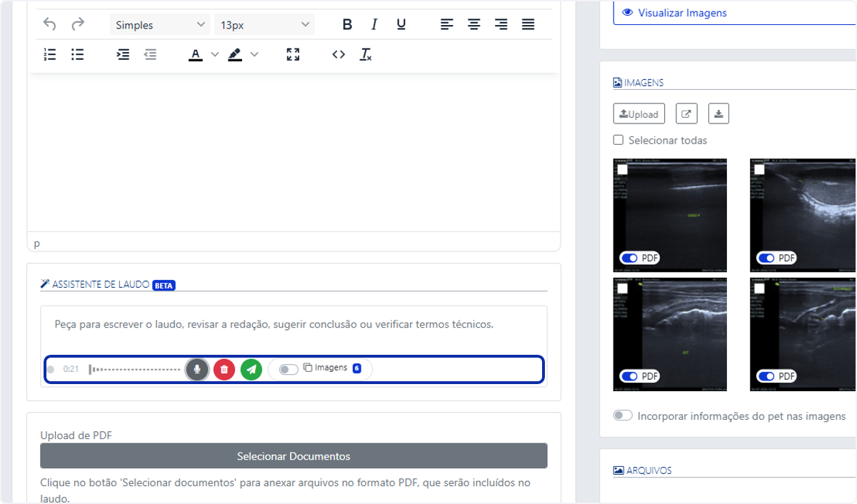The image size is (857, 504).
Task: Toggle fullscreen editor mode icon
Action: 293,54
